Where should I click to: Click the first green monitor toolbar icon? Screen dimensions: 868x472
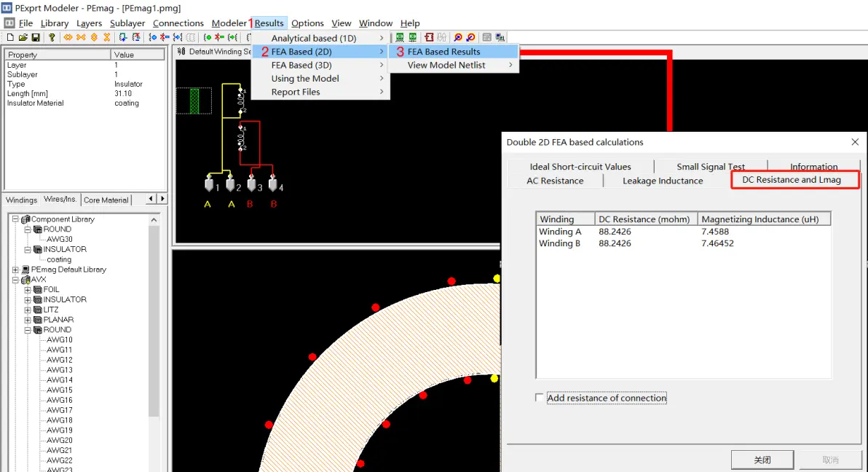[400, 37]
